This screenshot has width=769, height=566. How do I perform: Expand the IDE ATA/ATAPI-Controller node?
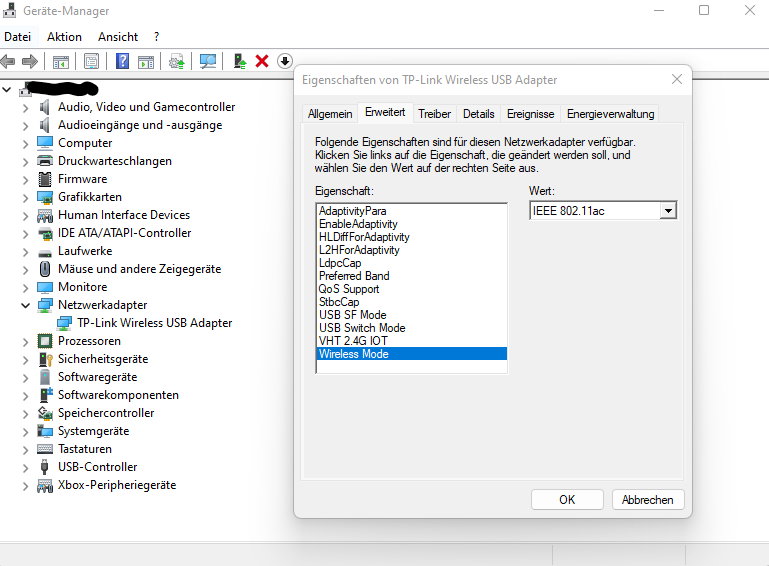pos(26,233)
